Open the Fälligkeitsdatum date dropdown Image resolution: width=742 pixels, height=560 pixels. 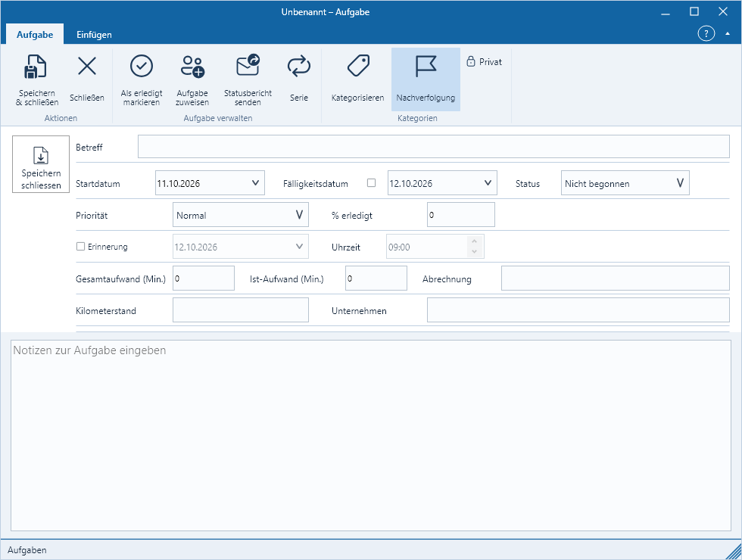(488, 183)
